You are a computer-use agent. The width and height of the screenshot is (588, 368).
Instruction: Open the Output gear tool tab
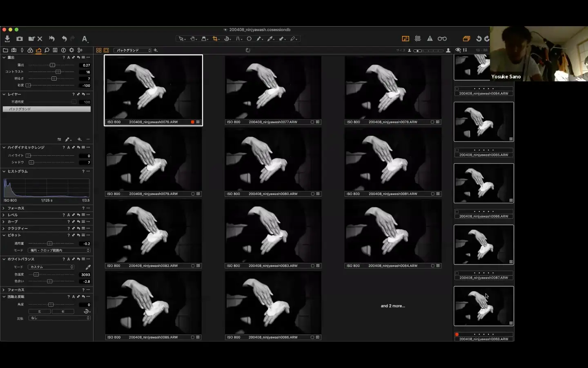(71, 50)
